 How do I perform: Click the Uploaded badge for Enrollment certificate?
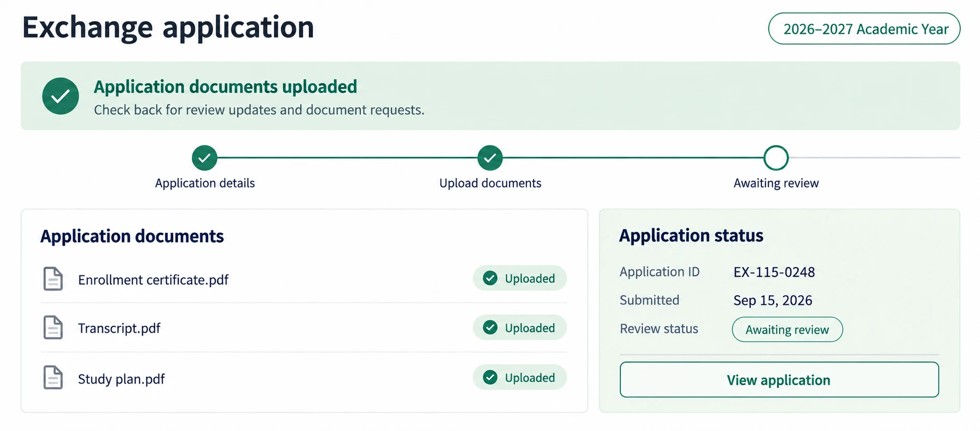coord(520,279)
